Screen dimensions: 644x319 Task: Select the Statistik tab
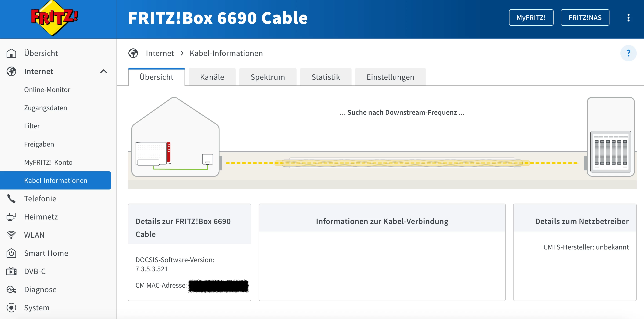325,77
